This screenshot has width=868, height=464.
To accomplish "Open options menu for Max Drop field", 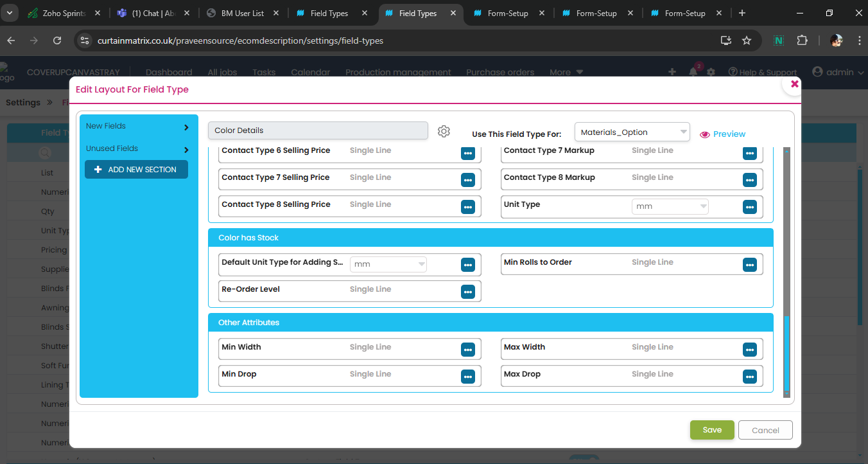I will point(749,377).
